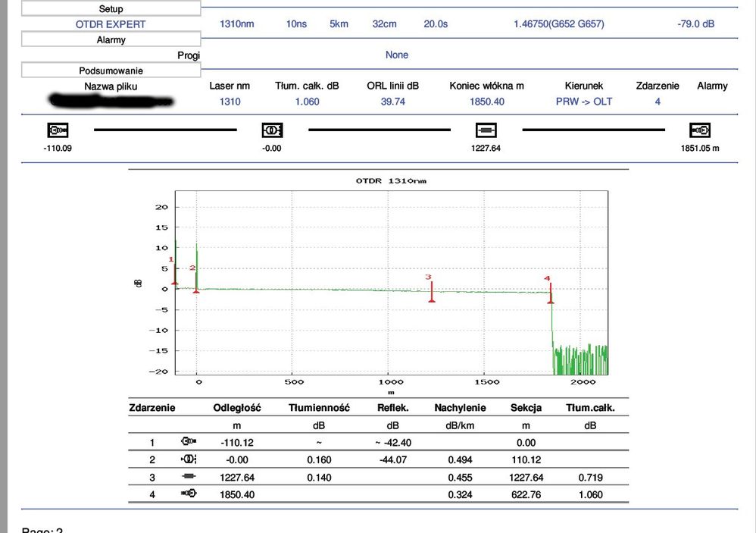Click the PRW -> OLT direction value
The height and width of the screenshot is (533, 756).
583,102
